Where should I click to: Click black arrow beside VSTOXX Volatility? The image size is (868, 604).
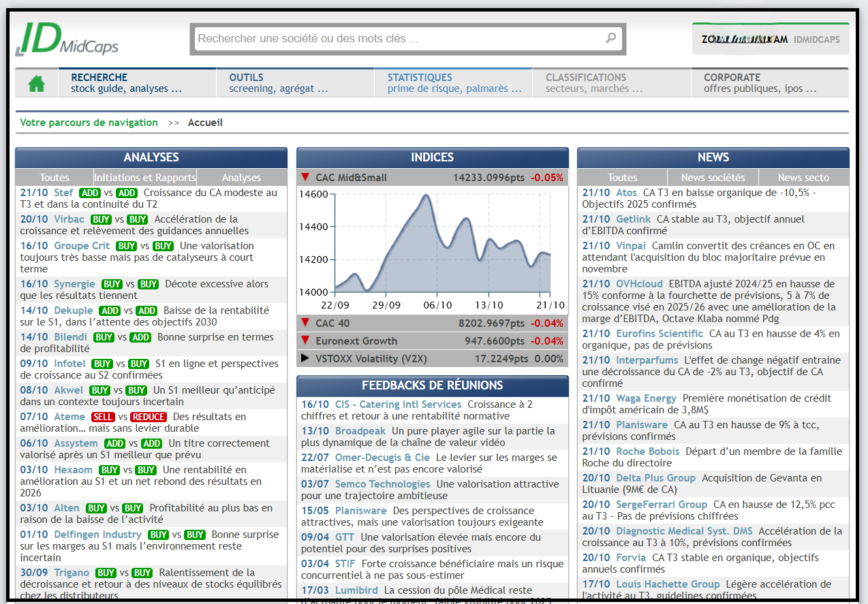tap(305, 358)
